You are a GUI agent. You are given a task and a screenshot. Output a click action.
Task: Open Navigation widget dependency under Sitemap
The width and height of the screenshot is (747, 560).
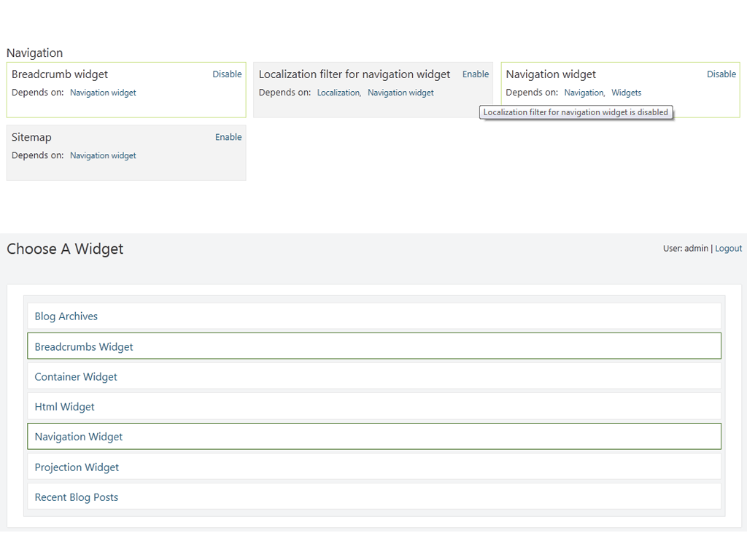click(103, 155)
